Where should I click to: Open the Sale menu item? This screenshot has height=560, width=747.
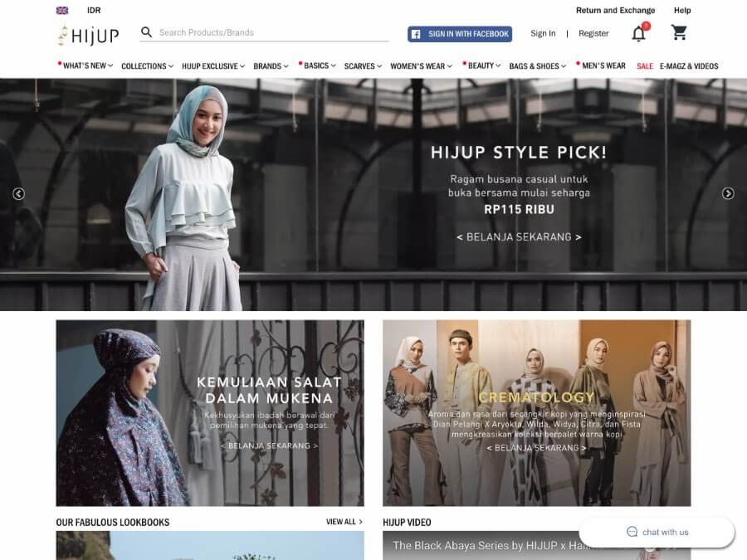coord(645,66)
